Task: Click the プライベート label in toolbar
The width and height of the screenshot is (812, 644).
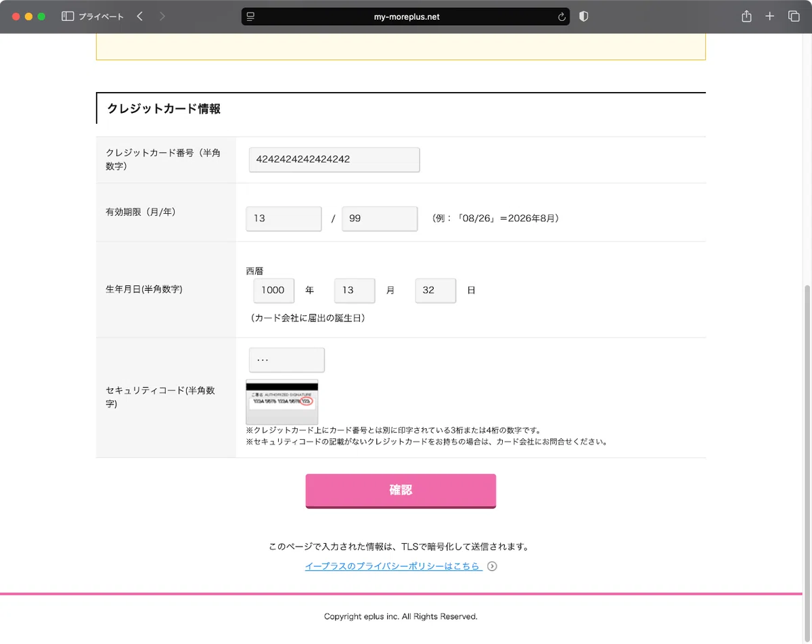Action: pyautogui.click(x=101, y=17)
